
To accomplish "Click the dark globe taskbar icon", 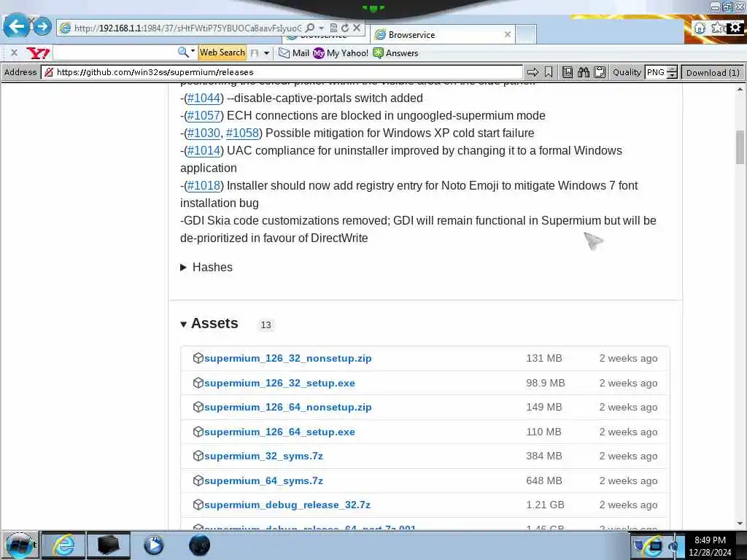I will (x=199, y=545).
